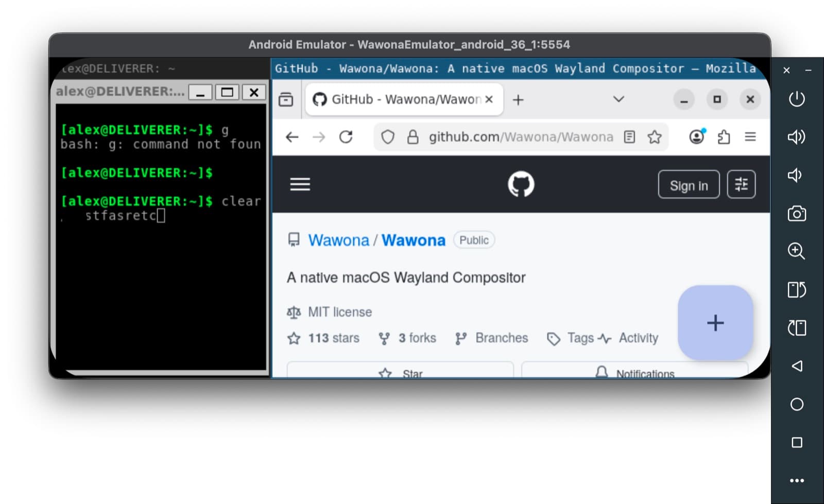
Task: Bookmark this page with the star icon
Action: pyautogui.click(x=655, y=137)
